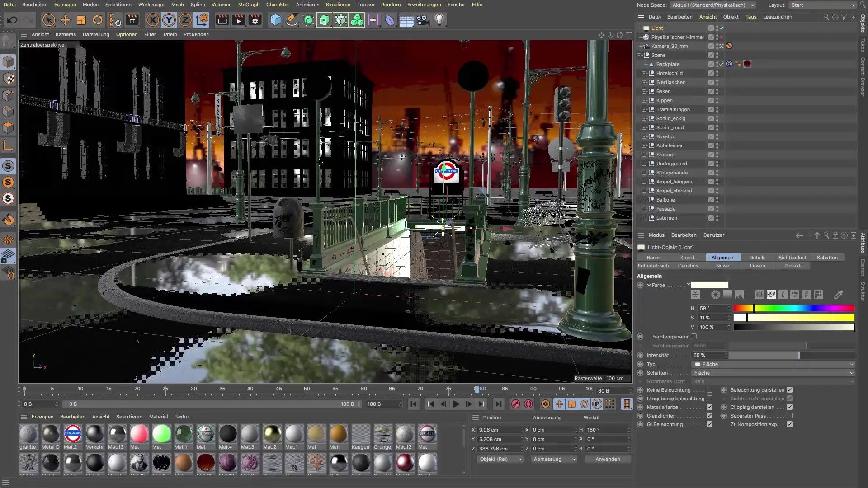Open the Koord. tab
This screenshot has width=868, height=488.
click(688, 258)
